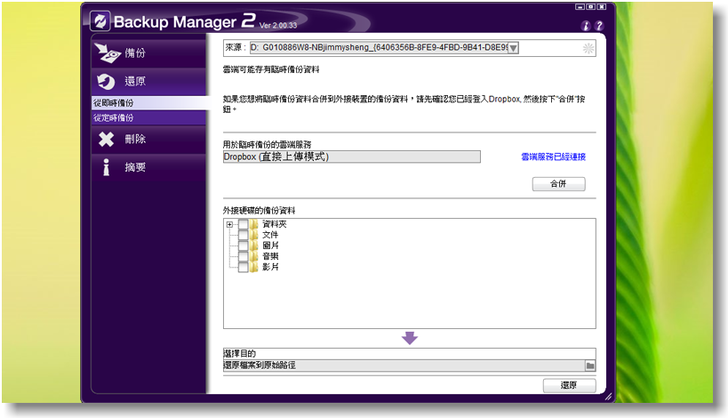Check the 圖片 checkbox

tap(243, 246)
